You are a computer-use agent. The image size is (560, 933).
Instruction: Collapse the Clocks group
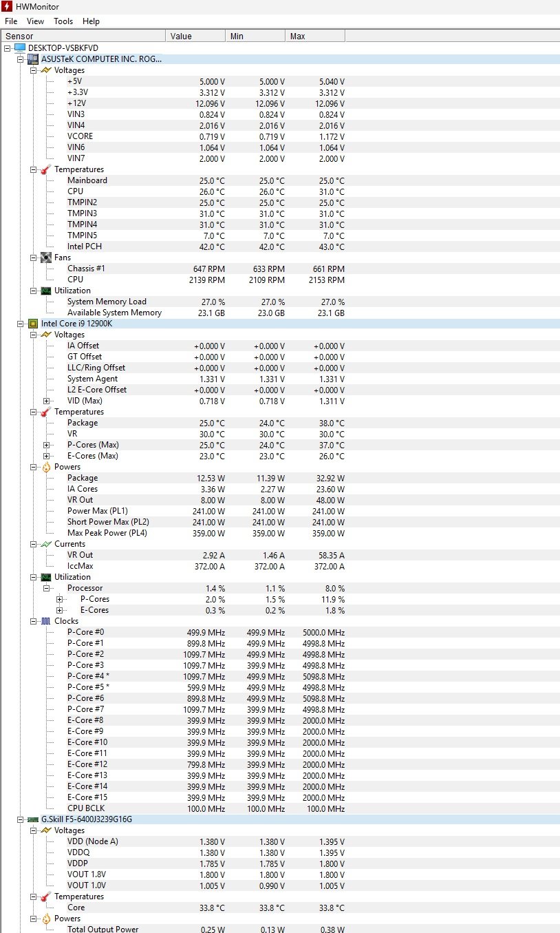click(x=34, y=621)
